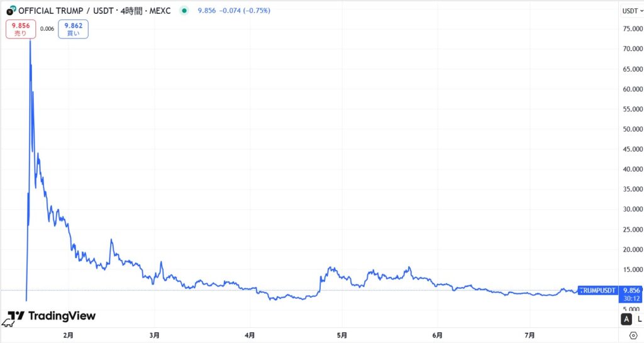Click the green market status dot

click(x=184, y=11)
